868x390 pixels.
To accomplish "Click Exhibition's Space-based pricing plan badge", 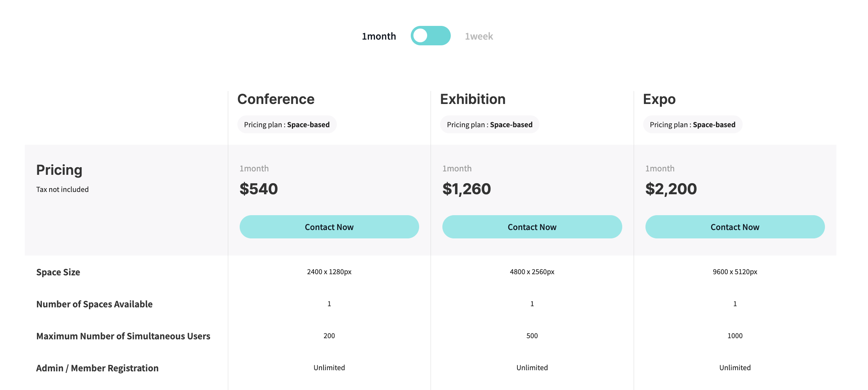I will pyautogui.click(x=490, y=125).
